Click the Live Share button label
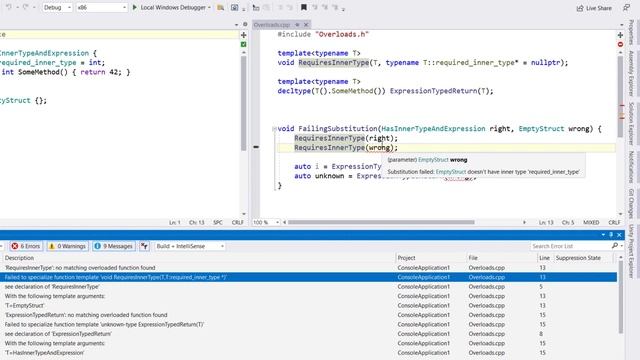This screenshot has width=640, height=360. (x=599, y=8)
